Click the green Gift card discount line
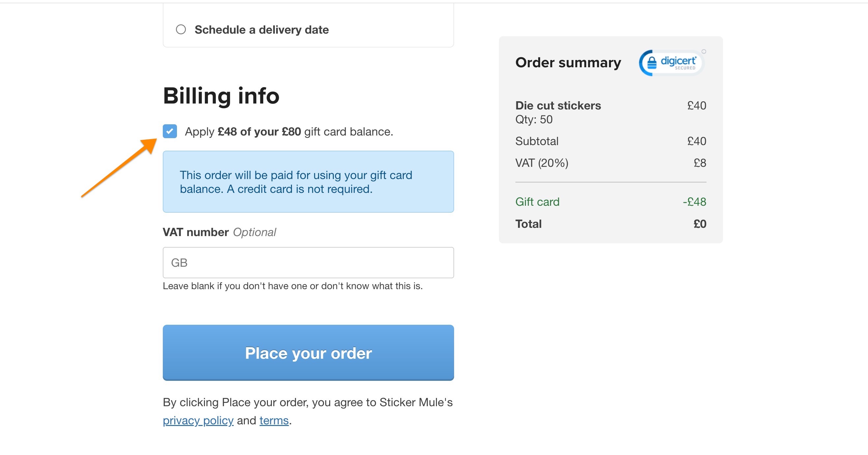 pos(537,201)
